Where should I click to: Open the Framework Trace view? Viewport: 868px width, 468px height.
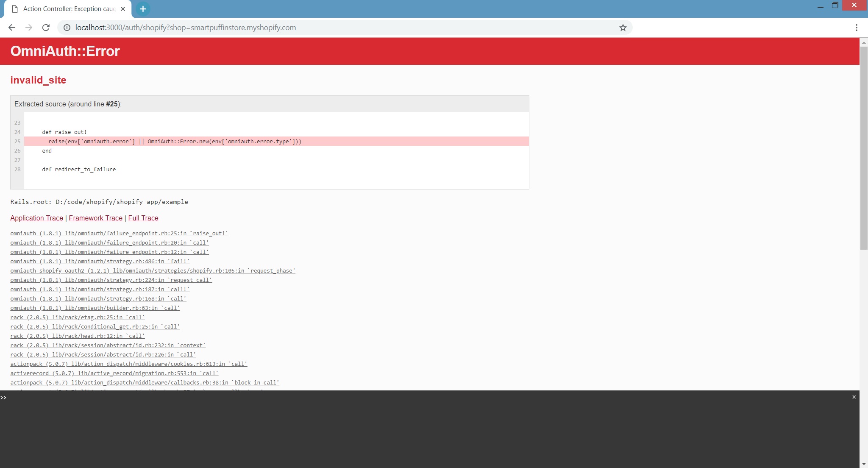[95, 218]
